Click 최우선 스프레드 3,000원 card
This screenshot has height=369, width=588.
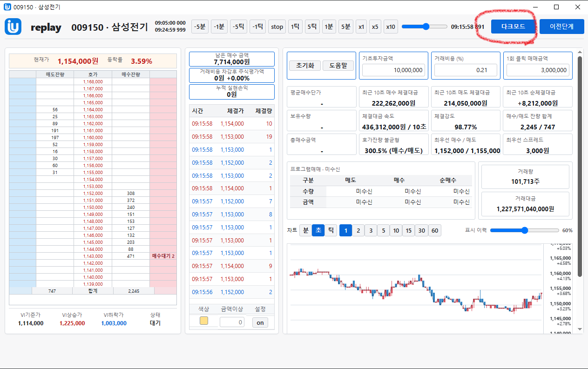tap(538, 145)
